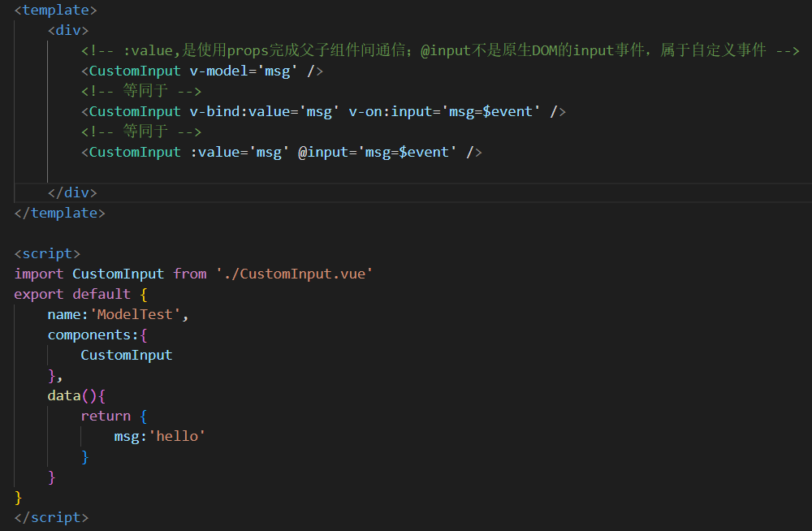The image size is (812, 531).
Task: Click the './CustomInput.vue' import path
Action: [x=294, y=274]
